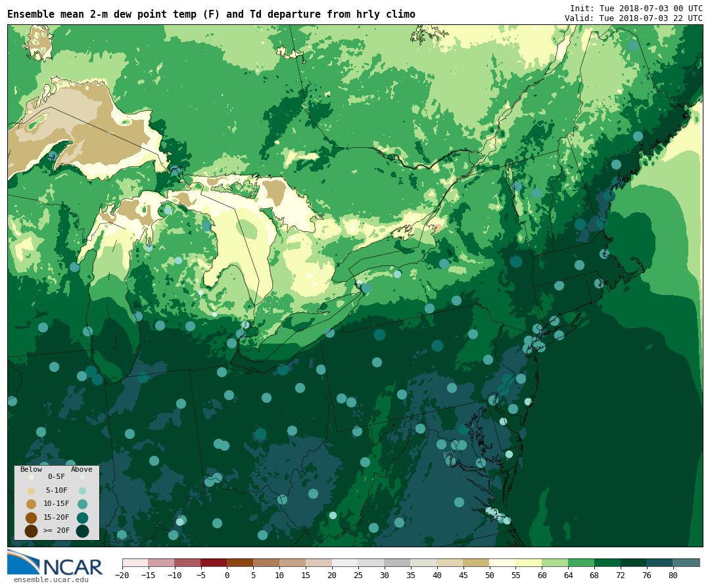Click the Below 0-5F legend circle
The width and height of the screenshot is (710, 588).
click(32, 477)
